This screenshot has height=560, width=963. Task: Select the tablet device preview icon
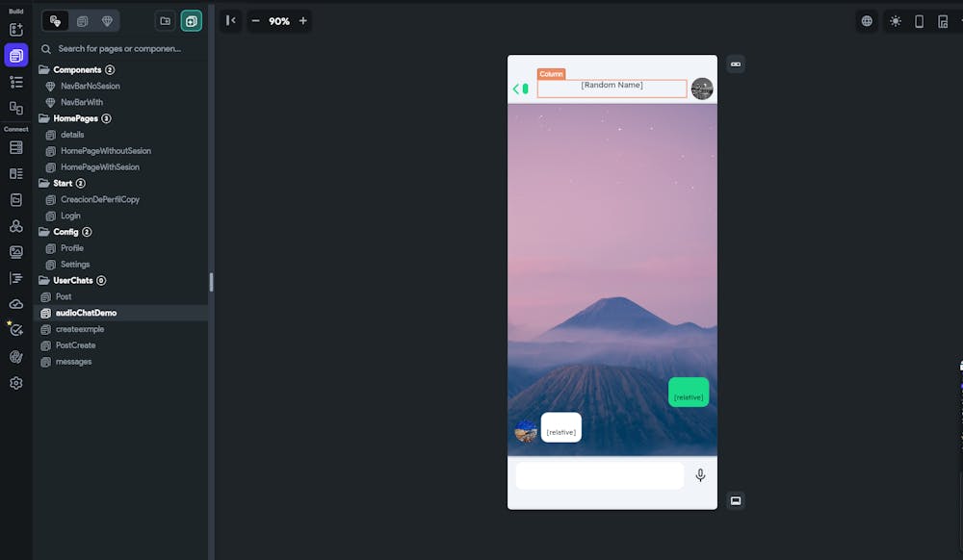943,21
